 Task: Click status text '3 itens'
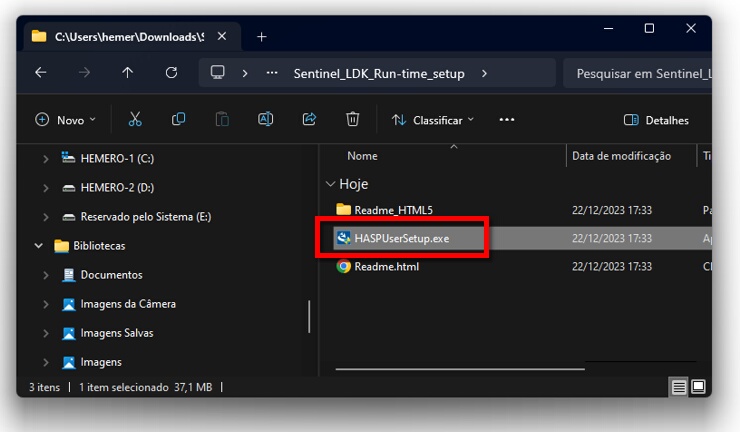tap(44, 388)
